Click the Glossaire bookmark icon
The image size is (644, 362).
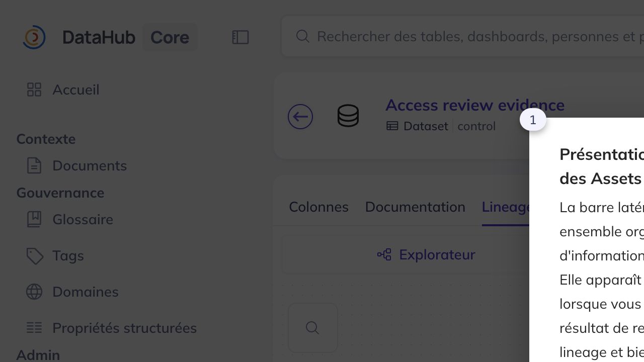34,219
